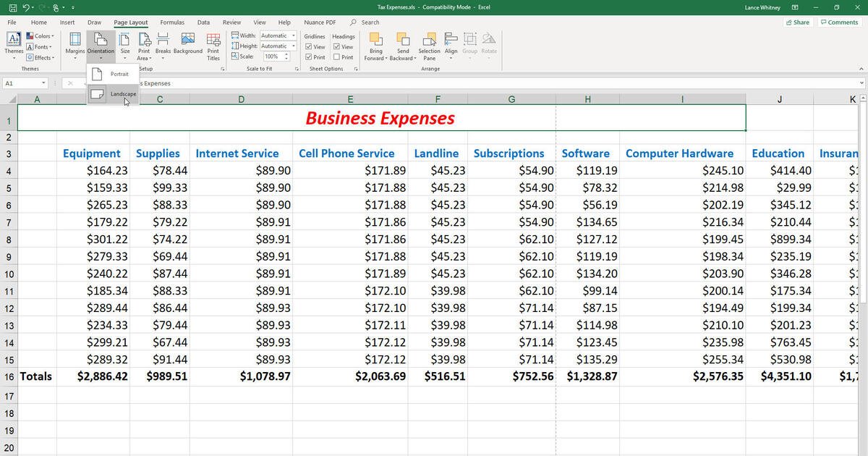Click Send Backward in Arrange group
The height and width of the screenshot is (456, 868).
(403, 45)
